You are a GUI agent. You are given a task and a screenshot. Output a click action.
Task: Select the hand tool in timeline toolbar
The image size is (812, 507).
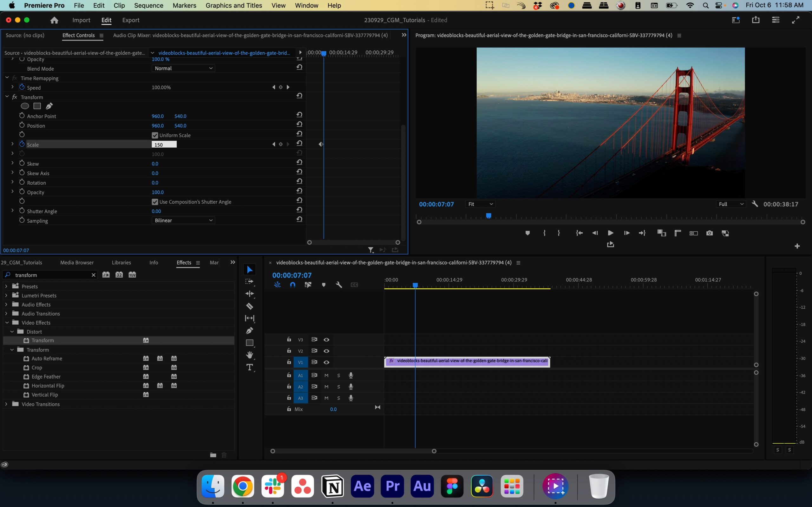point(250,355)
